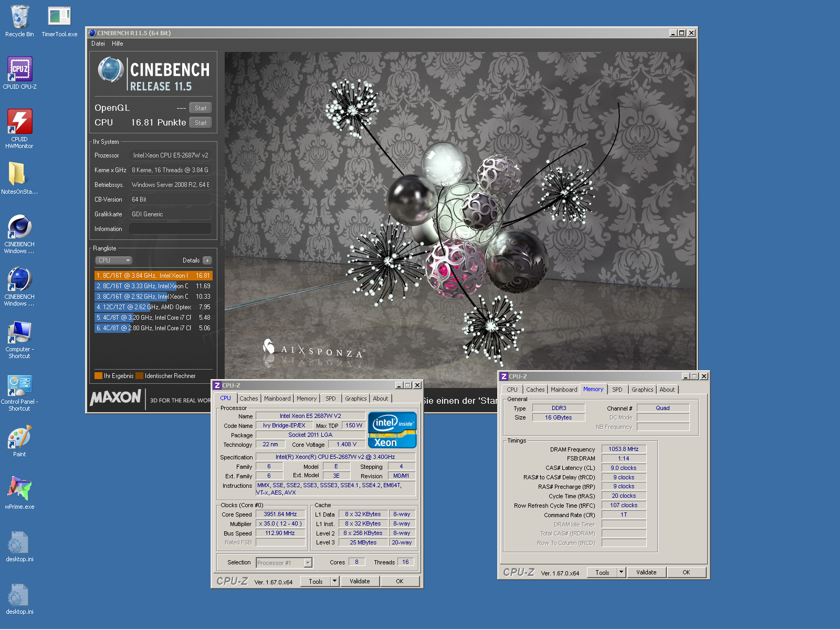Click the DRAM Frequency value 1053.8 MHz
Screen dimensions: 840x630
pos(624,449)
